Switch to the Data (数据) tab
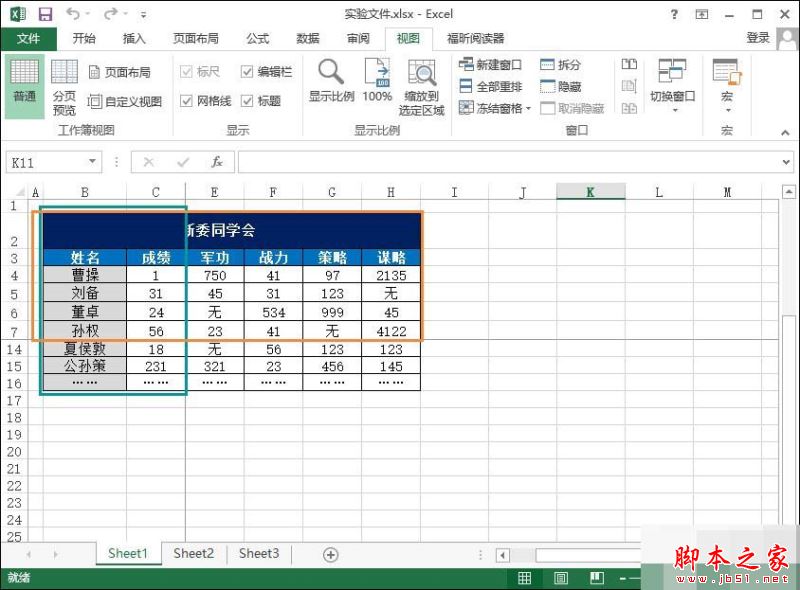The height and width of the screenshot is (590, 800). tap(308, 38)
